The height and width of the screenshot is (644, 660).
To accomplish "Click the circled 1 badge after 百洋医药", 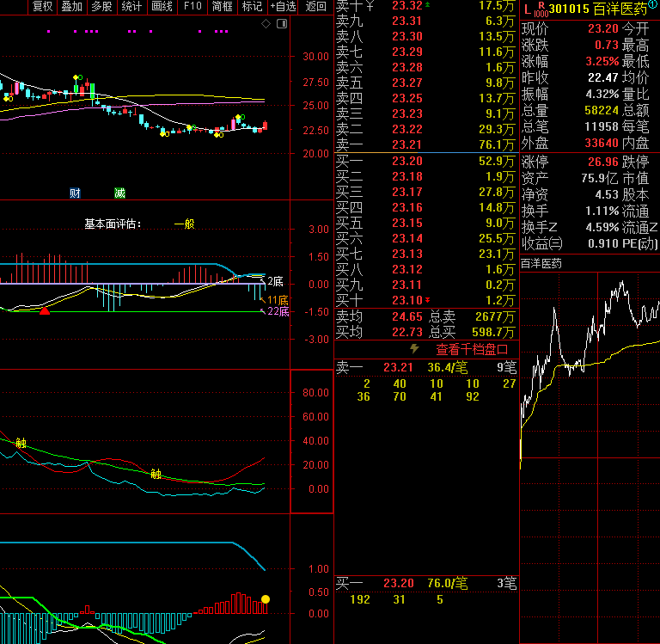I will click(x=653, y=5).
